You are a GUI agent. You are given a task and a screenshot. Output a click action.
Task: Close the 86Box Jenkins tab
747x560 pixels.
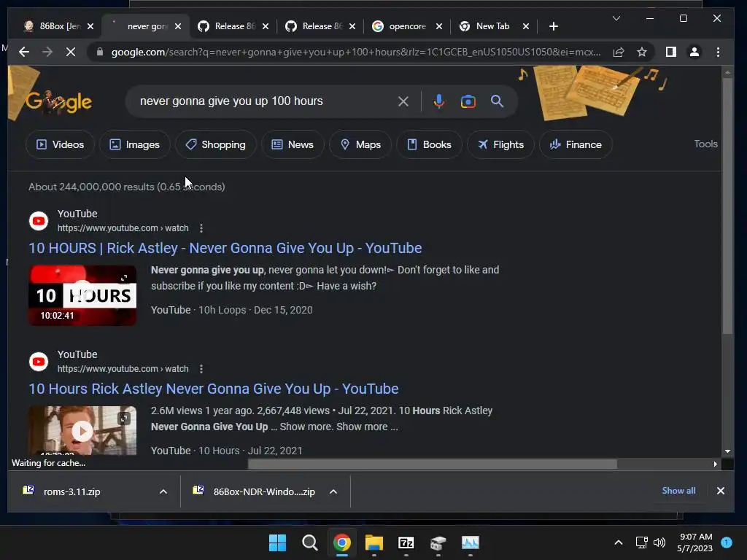90,26
